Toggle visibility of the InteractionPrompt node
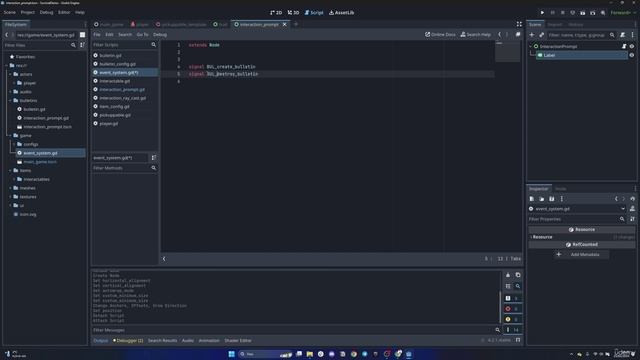This screenshot has height=360, width=640. 632,47
